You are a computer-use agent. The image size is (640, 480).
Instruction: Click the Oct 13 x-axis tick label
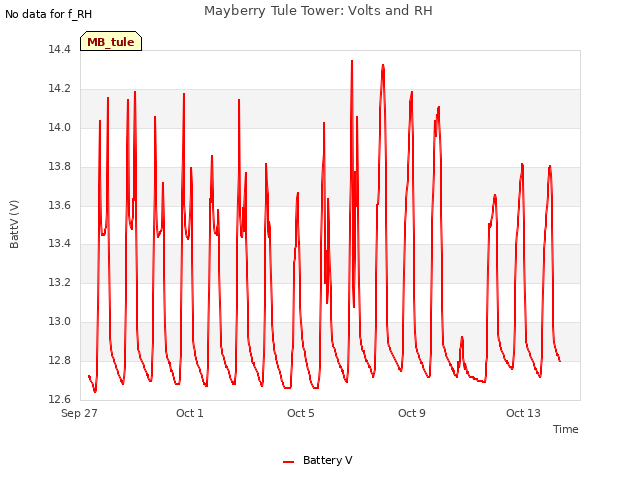click(523, 413)
